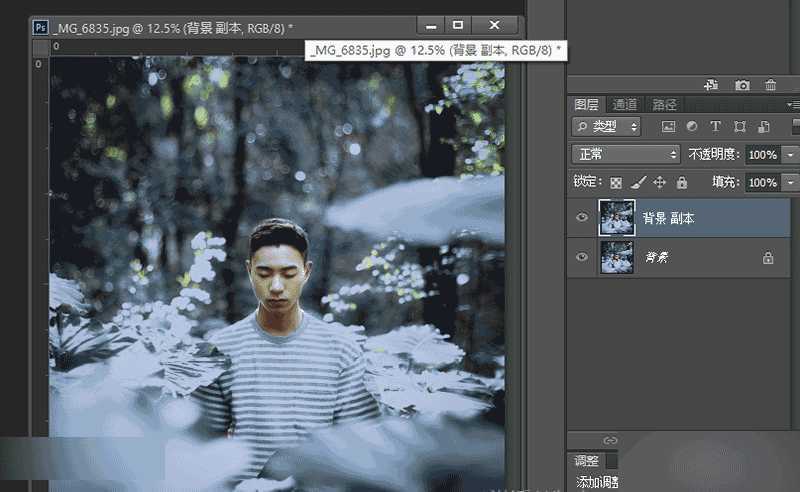The width and height of the screenshot is (800, 492).
Task: Filter layers by type text icon
Action: pyautogui.click(x=715, y=127)
